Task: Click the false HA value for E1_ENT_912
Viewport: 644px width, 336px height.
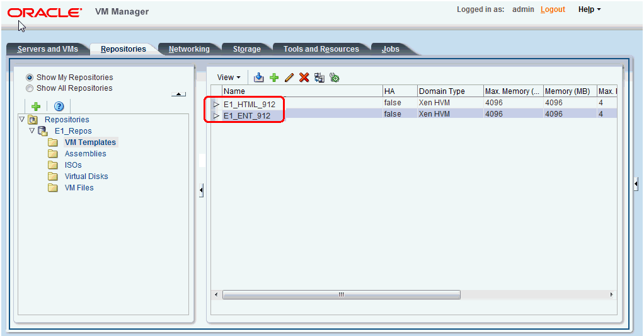Action: point(393,113)
